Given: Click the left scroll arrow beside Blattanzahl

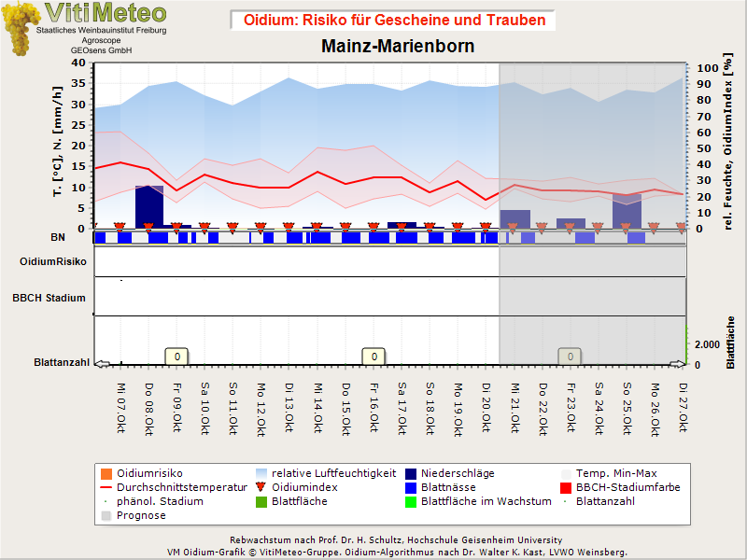Looking at the screenshot, I should click(102, 364).
